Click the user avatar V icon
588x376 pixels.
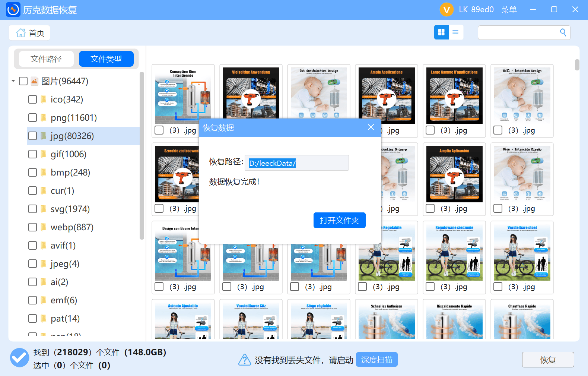tap(446, 10)
